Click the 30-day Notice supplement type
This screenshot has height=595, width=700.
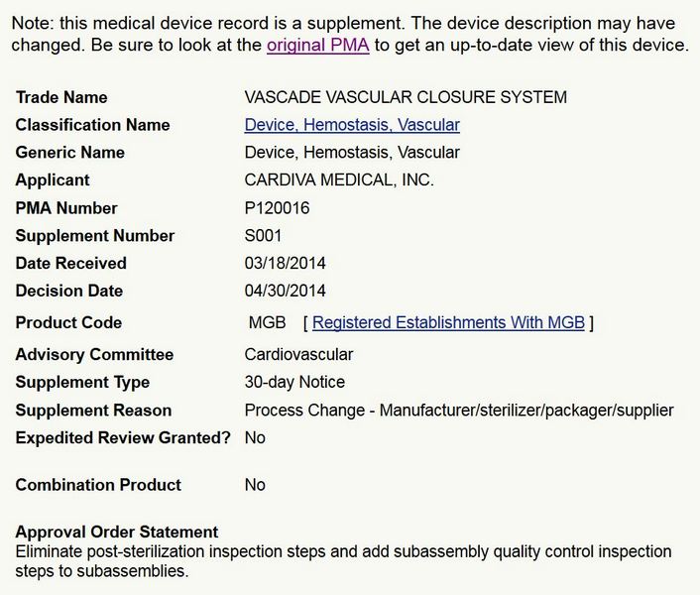coord(294,383)
